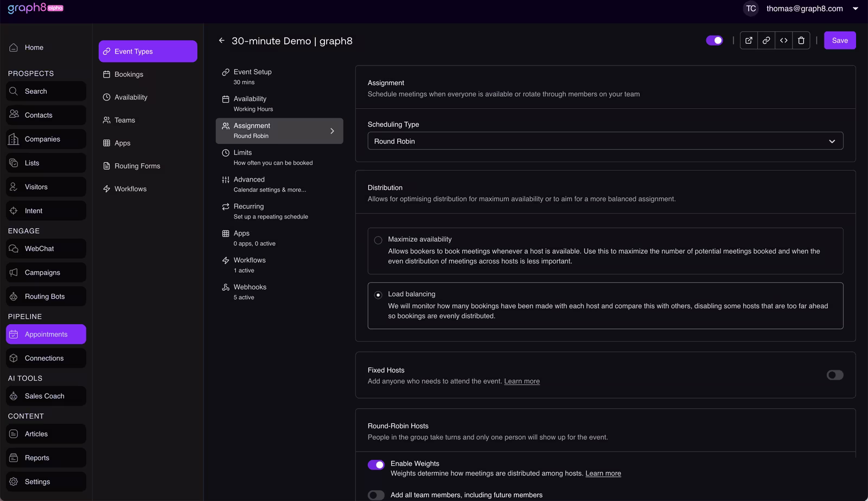This screenshot has width=868, height=501.
Task: Click the back arrow beside event title
Action: [221, 41]
